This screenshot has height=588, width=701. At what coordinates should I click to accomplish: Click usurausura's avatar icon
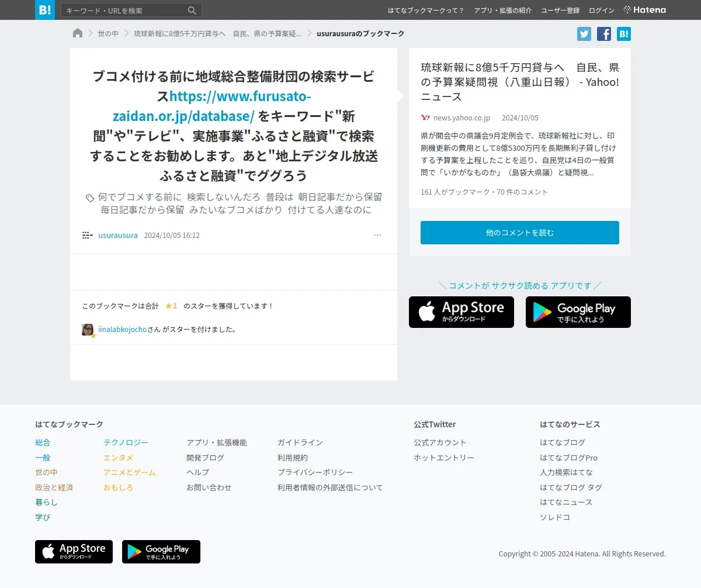[88, 236]
